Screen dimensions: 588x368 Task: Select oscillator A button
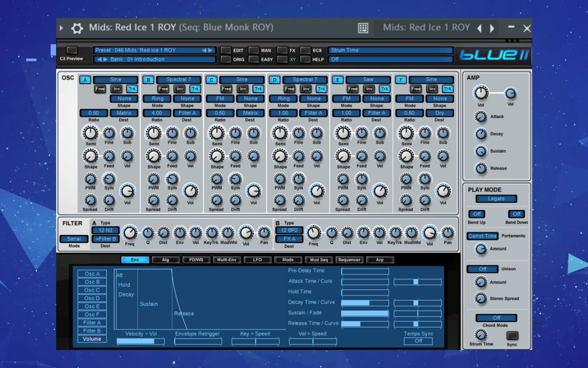pos(85,80)
